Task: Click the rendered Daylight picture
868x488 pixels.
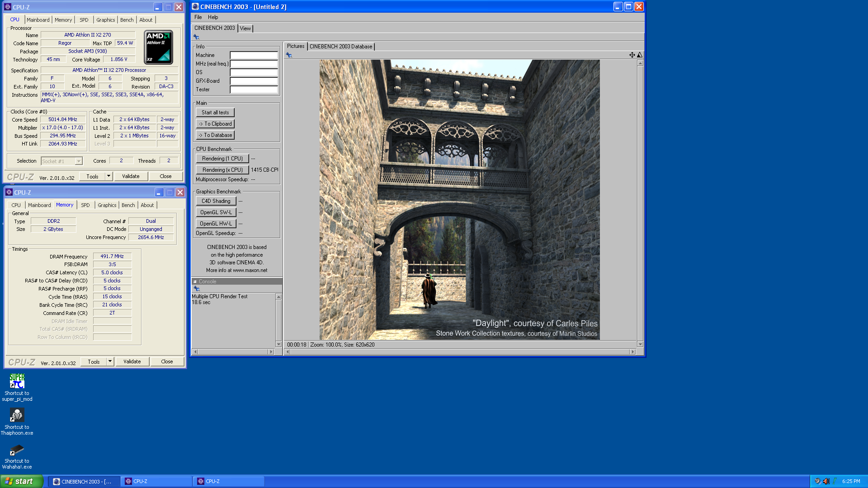Action: pos(460,200)
